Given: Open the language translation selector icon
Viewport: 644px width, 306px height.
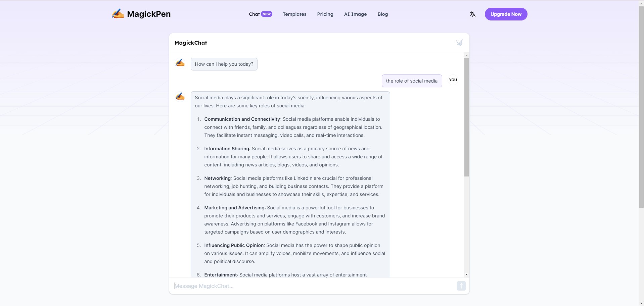Looking at the screenshot, I should pyautogui.click(x=472, y=14).
